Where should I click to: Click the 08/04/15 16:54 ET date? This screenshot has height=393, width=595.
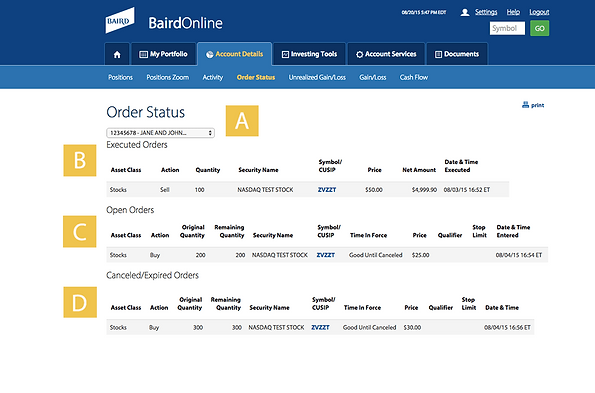pyautogui.click(x=519, y=255)
